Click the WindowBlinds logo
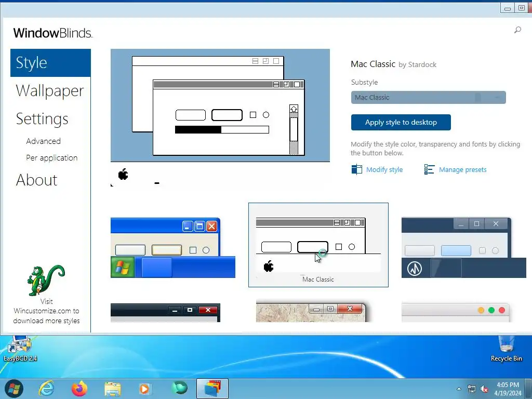The width and height of the screenshot is (532, 399). (52, 33)
